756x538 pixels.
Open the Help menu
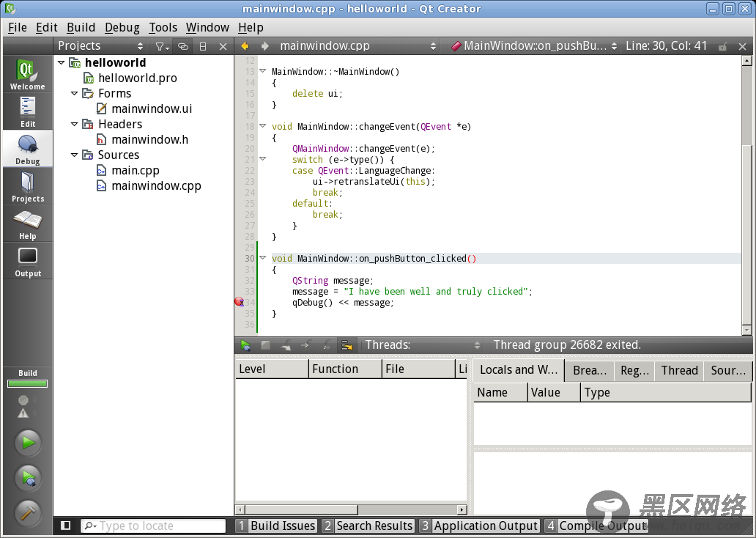coord(251,28)
